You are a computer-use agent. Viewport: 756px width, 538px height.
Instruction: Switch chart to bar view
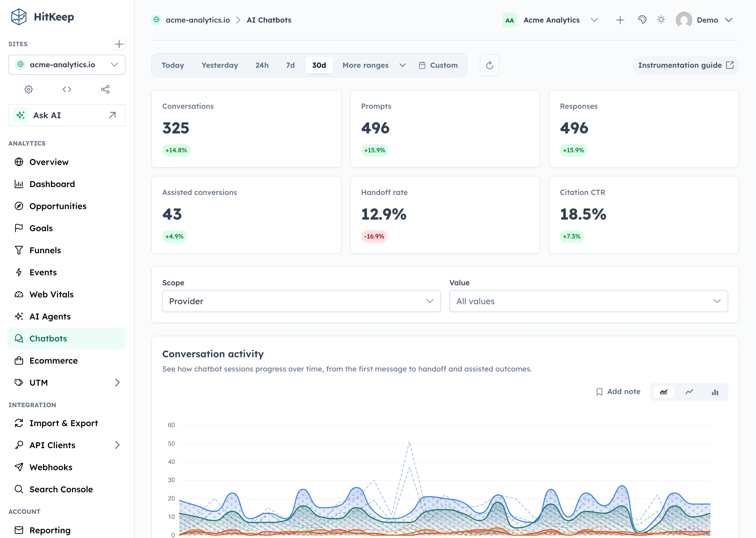pos(715,392)
